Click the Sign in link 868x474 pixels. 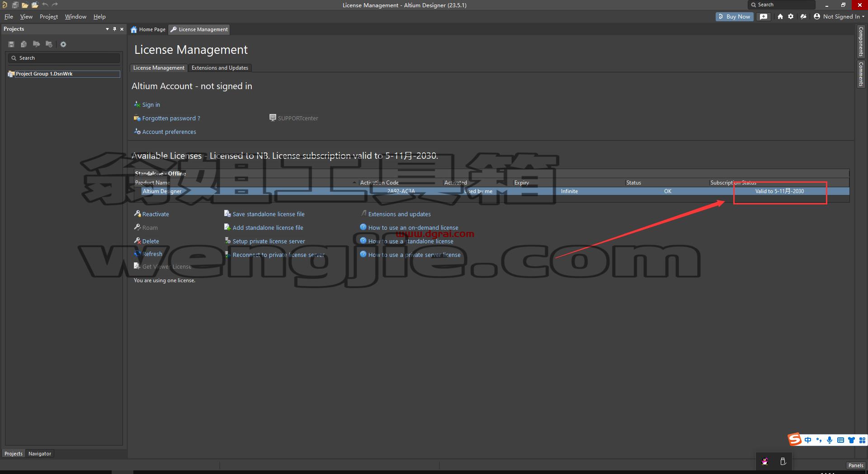point(151,104)
